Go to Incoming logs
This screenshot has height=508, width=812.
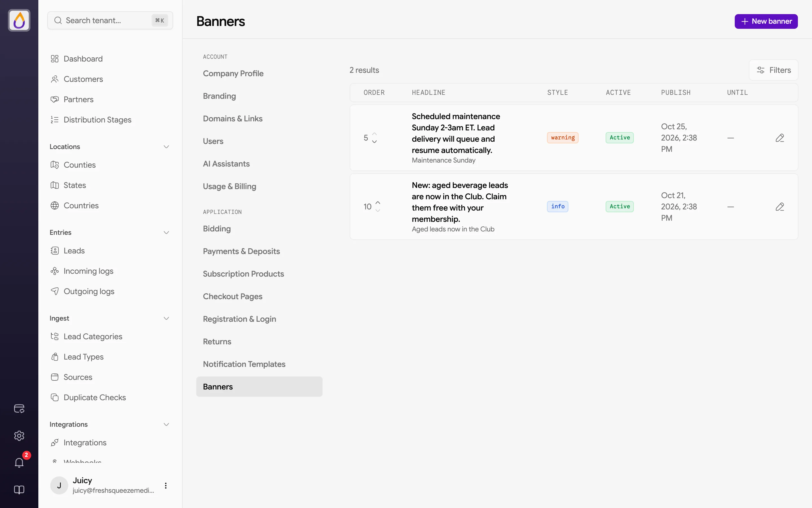(88, 271)
